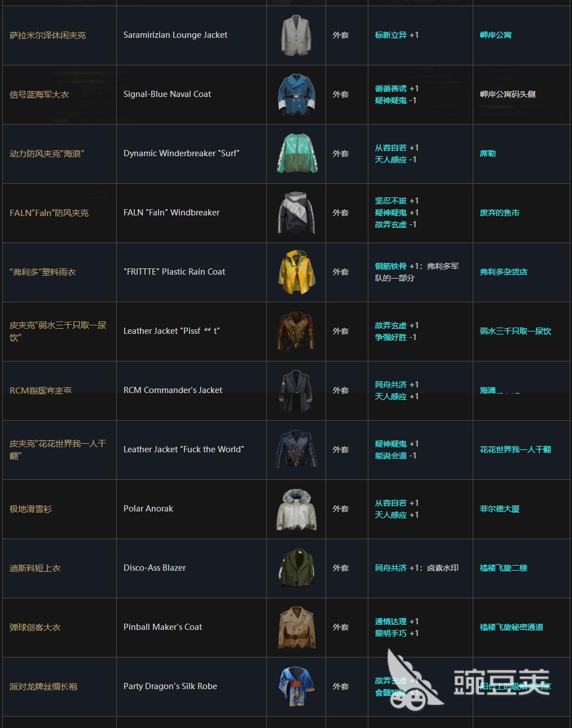Select the Party Dragon's Silk Robe icon
Screen dimensions: 572x728
[x=296, y=687]
